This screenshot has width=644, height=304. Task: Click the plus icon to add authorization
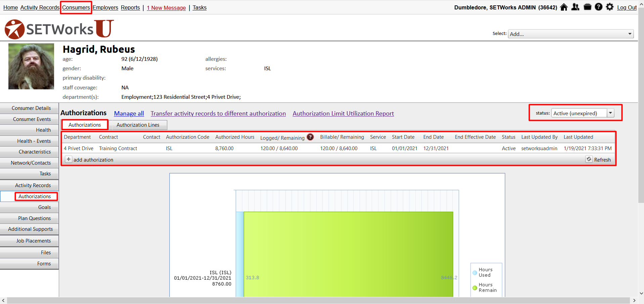(x=69, y=159)
